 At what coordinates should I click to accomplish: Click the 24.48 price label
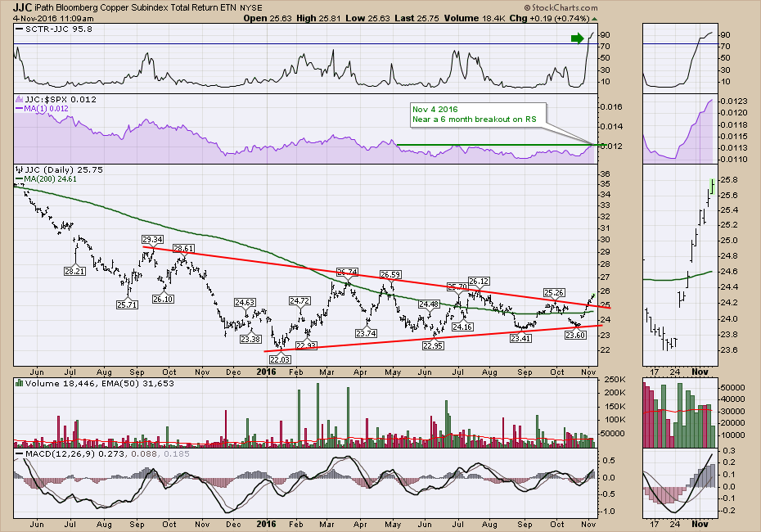429,304
